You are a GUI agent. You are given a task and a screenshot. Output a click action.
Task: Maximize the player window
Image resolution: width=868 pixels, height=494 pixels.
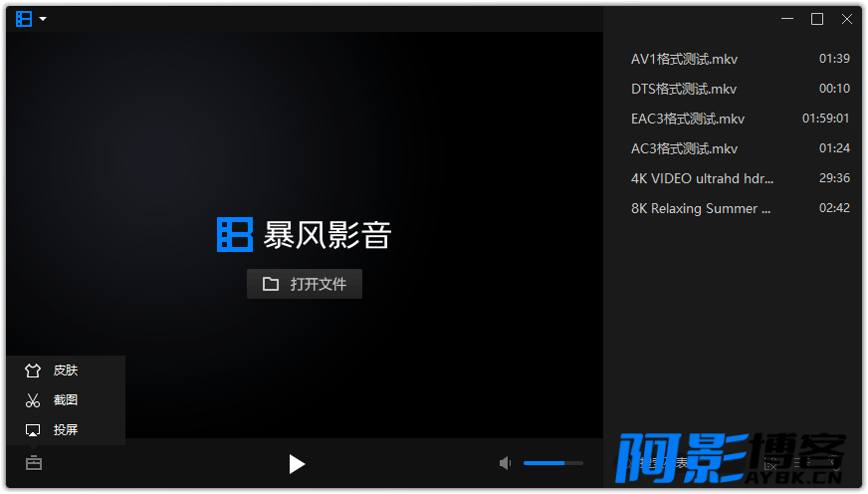pos(817,19)
